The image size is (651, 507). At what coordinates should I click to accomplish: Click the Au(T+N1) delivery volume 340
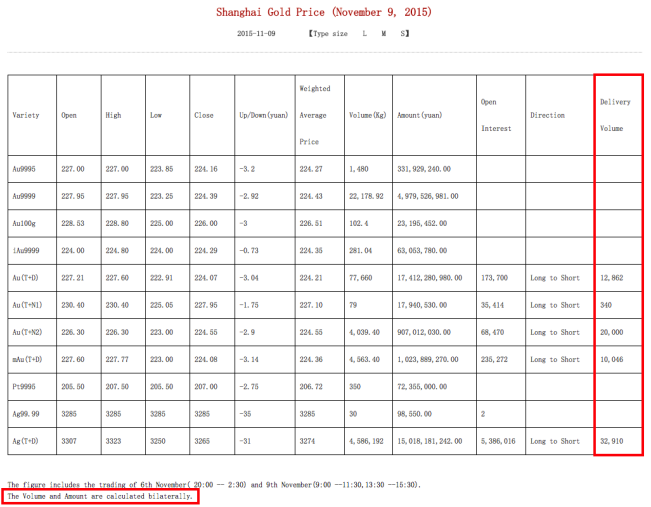coord(606,305)
